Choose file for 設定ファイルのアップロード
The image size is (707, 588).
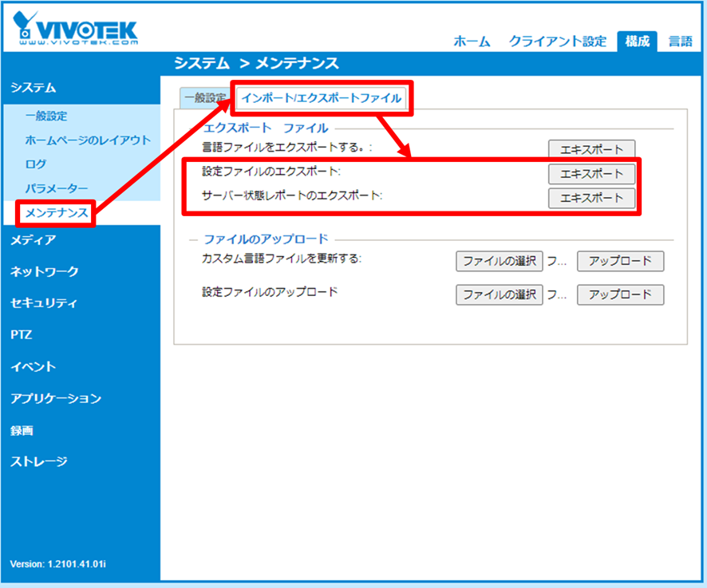[500, 295]
